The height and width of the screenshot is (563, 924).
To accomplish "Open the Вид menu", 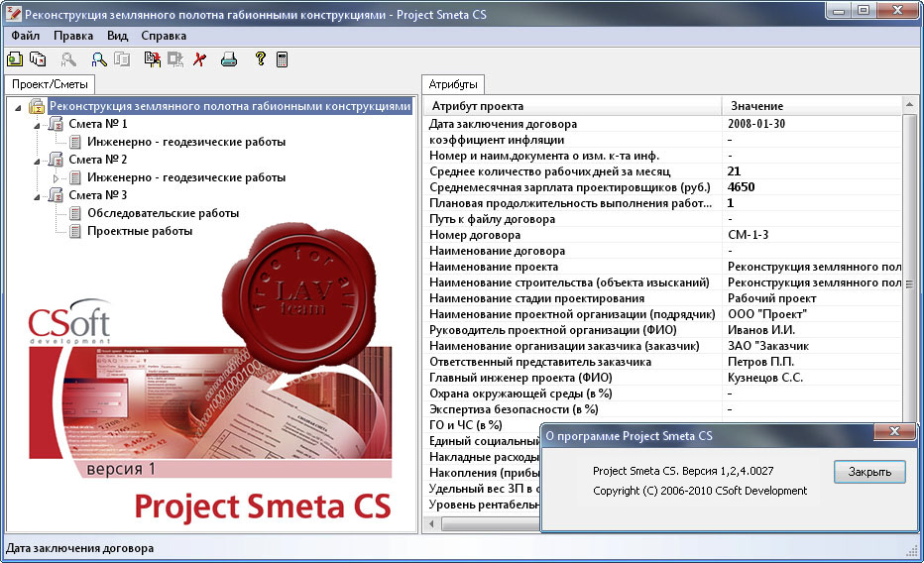I will pos(117,36).
